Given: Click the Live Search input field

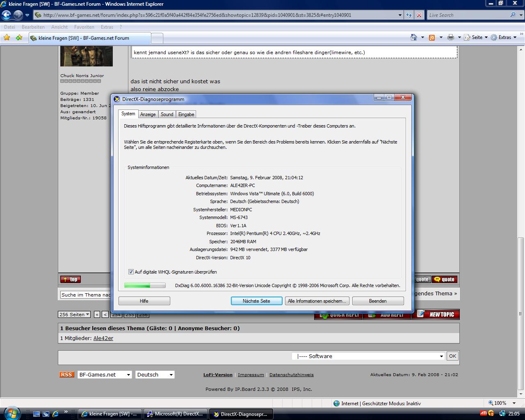Looking at the screenshot, I should point(468,15).
